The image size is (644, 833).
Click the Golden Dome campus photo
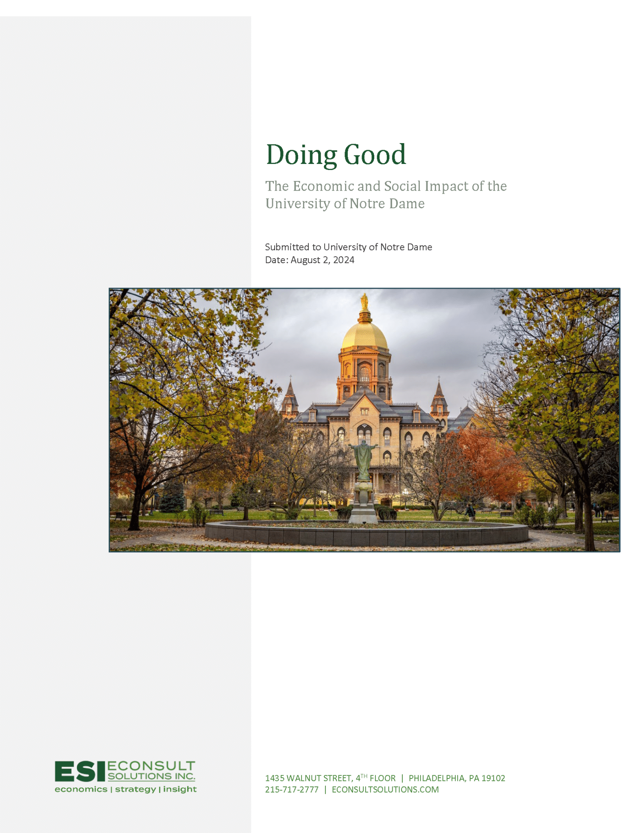tap(365, 420)
